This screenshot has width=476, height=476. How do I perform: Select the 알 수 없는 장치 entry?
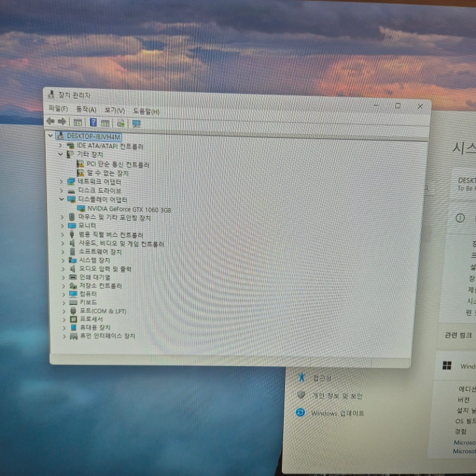(x=108, y=173)
